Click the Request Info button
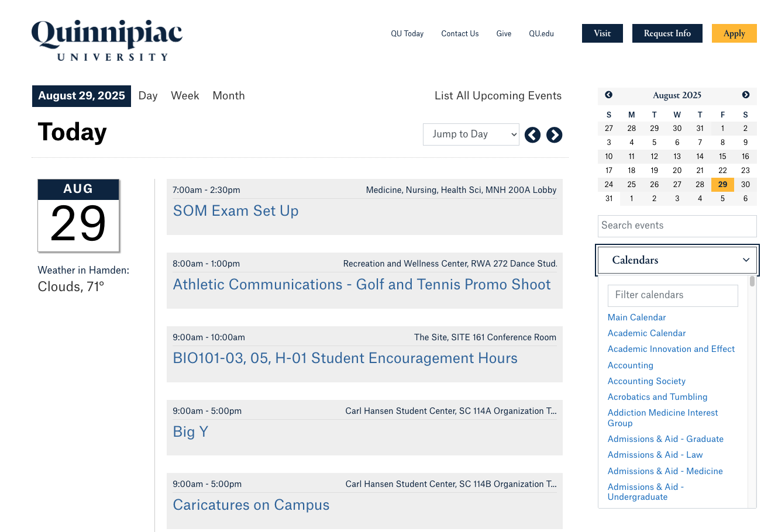 tap(667, 33)
